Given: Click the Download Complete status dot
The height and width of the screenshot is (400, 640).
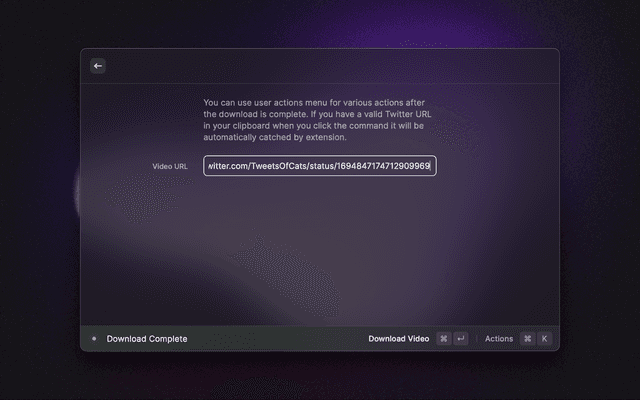Looking at the screenshot, I should point(94,339).
